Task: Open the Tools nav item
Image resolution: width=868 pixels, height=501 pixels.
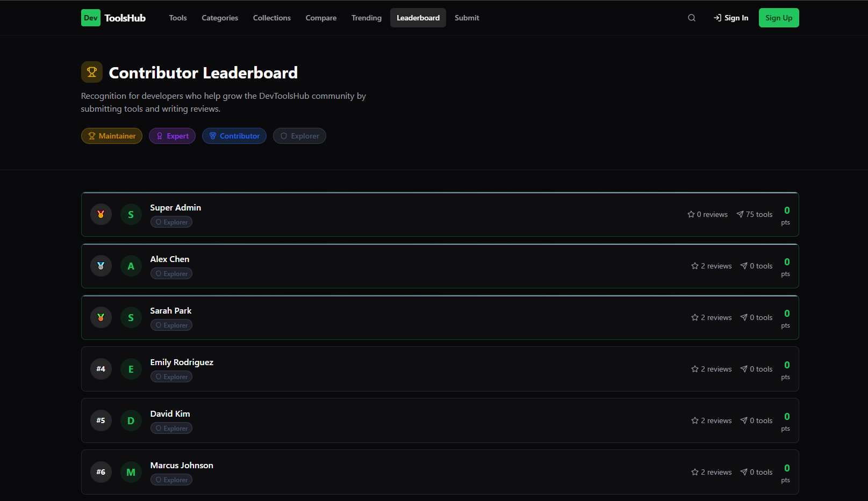Action: pyautogui.click(x=178, y=18)
